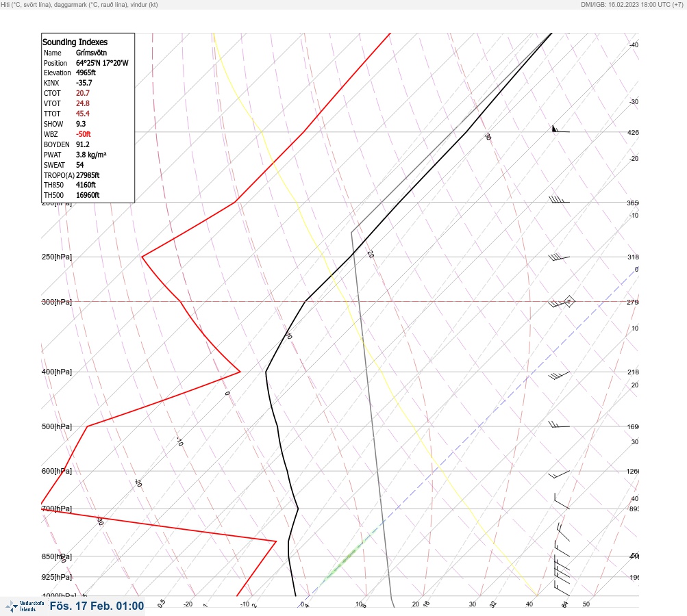
Task: Click the 'Sounding Indexes' title
Action: [x=75, y=42]
